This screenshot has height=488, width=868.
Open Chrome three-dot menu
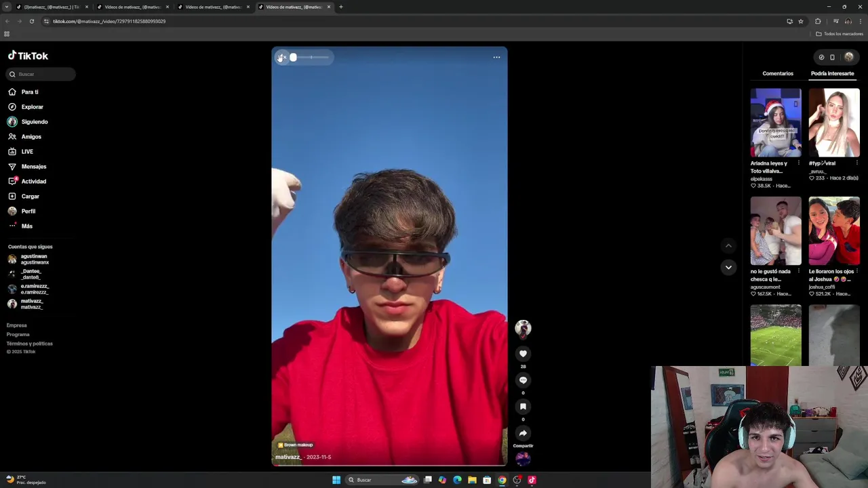pyautogui.click(x=861, y=21)
